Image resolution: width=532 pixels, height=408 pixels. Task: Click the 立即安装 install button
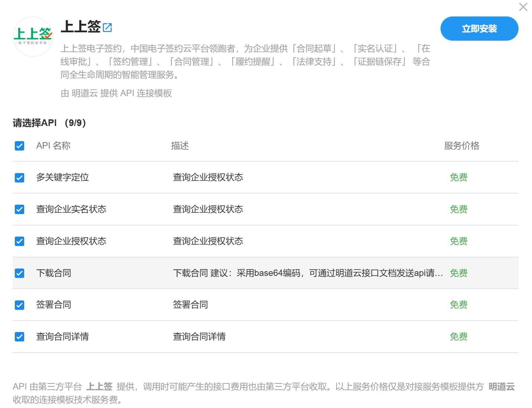tap(479, 29)
